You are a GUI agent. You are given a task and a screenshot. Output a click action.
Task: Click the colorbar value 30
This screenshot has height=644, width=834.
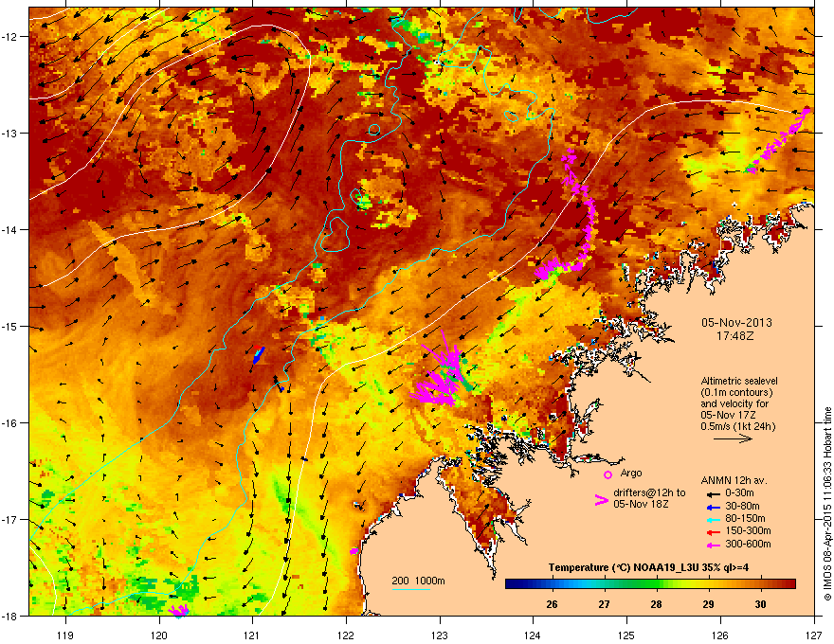[x=760, y=604]
